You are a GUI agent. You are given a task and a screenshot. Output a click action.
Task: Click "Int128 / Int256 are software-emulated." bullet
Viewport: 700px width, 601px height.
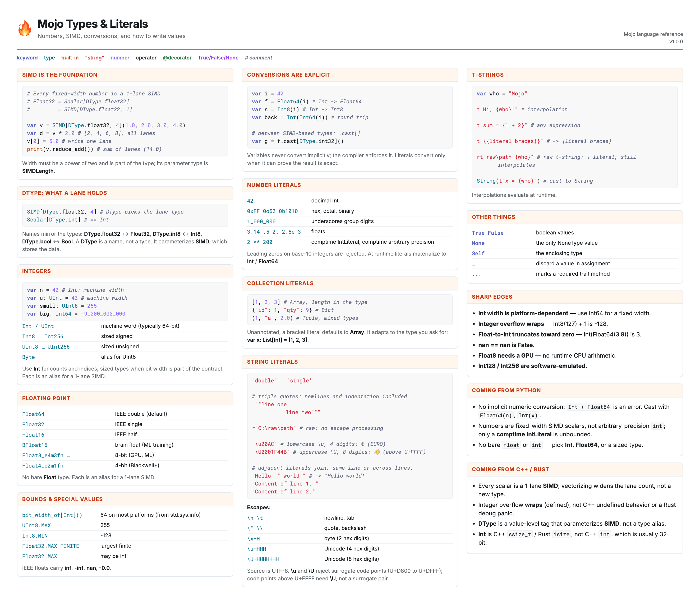point(533,366)
